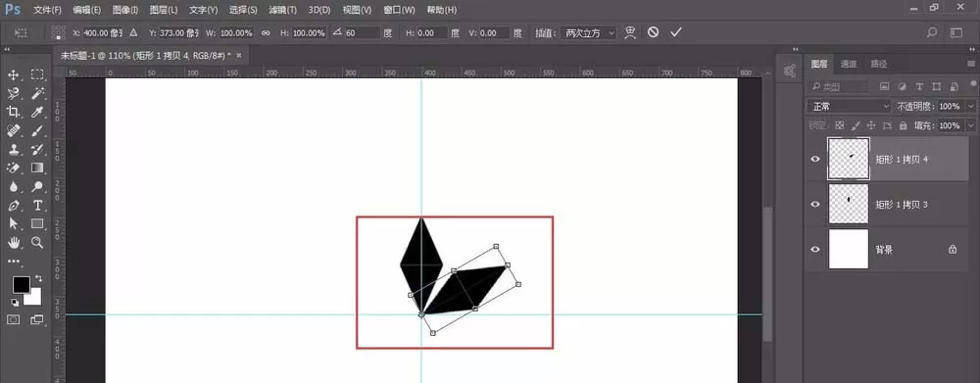This screenshot has width=980, height=383.
Task: Open the 正常 blend mode dropdown
Action: point(849,106)
